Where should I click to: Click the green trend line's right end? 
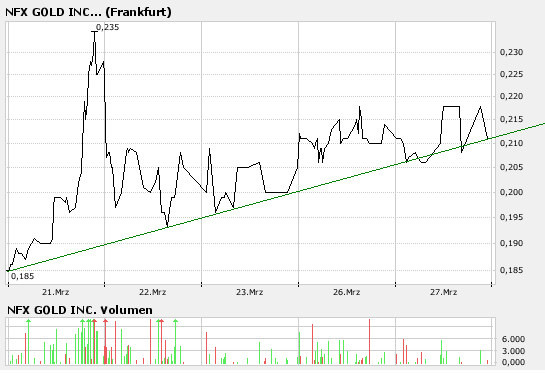coord(543,124)
